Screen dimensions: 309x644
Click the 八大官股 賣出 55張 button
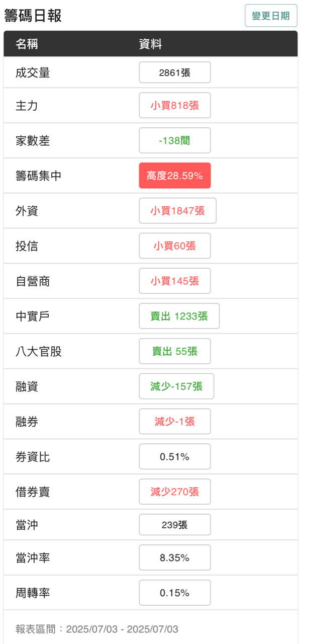tap(174, 351)
